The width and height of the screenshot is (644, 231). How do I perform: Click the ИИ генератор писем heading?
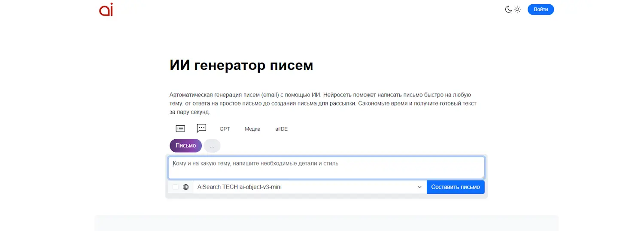tap(241, 65)
